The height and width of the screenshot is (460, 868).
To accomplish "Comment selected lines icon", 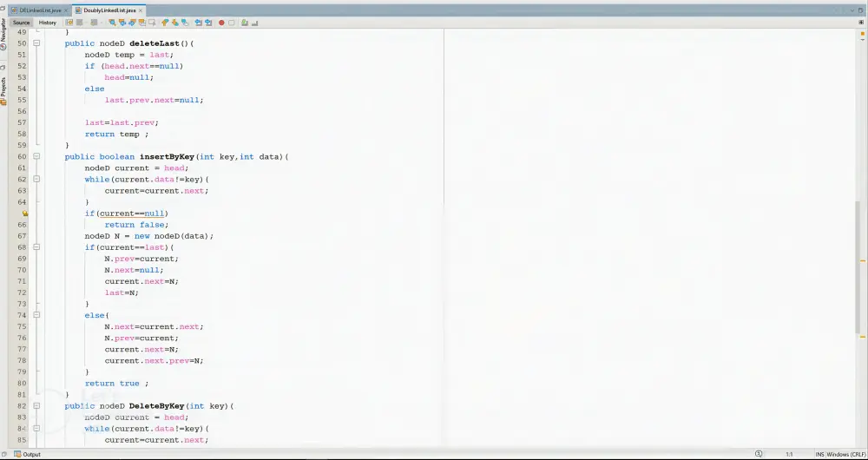I will pos(245,23).
